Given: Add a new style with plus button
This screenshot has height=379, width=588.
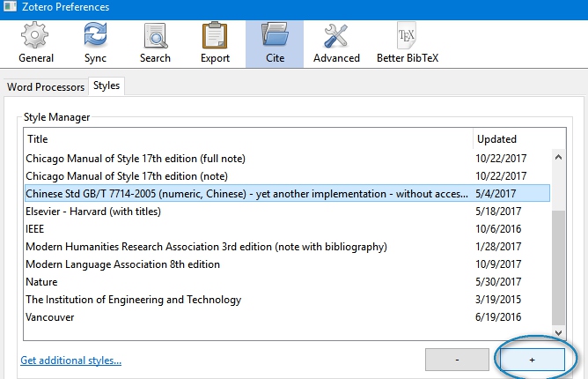Looking at the screenshot, I should point(533,360).
